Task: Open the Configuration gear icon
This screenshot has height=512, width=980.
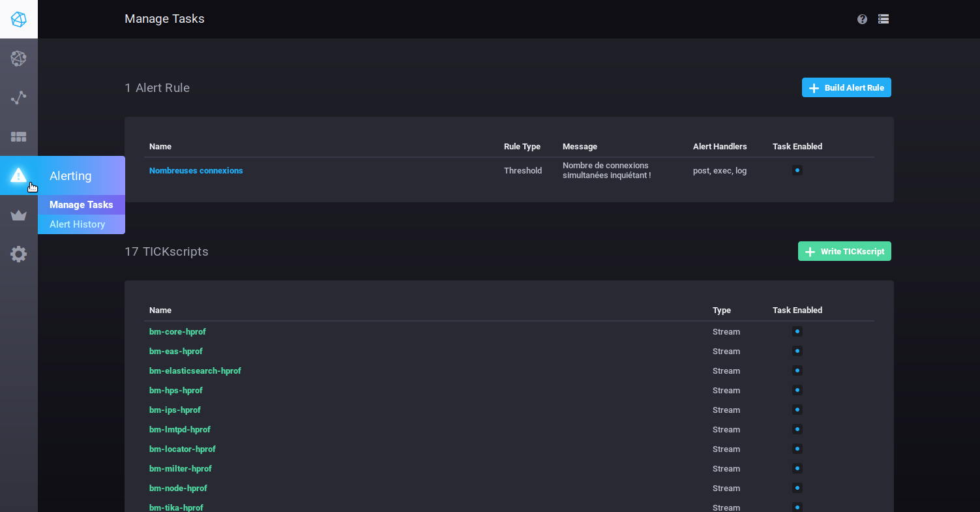Action: coord(19,254)
